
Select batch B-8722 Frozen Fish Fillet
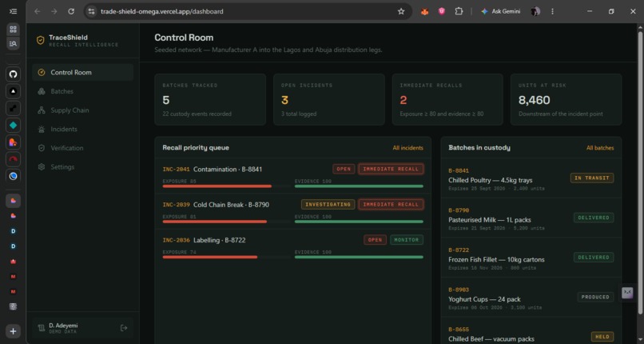[x=531, y=258]
